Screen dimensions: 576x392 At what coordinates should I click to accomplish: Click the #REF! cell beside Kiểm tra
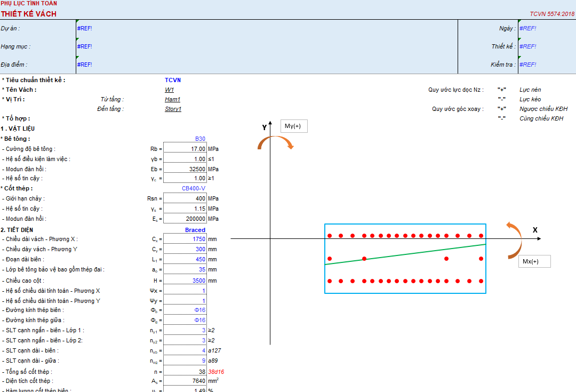click(x=528, y=65)
